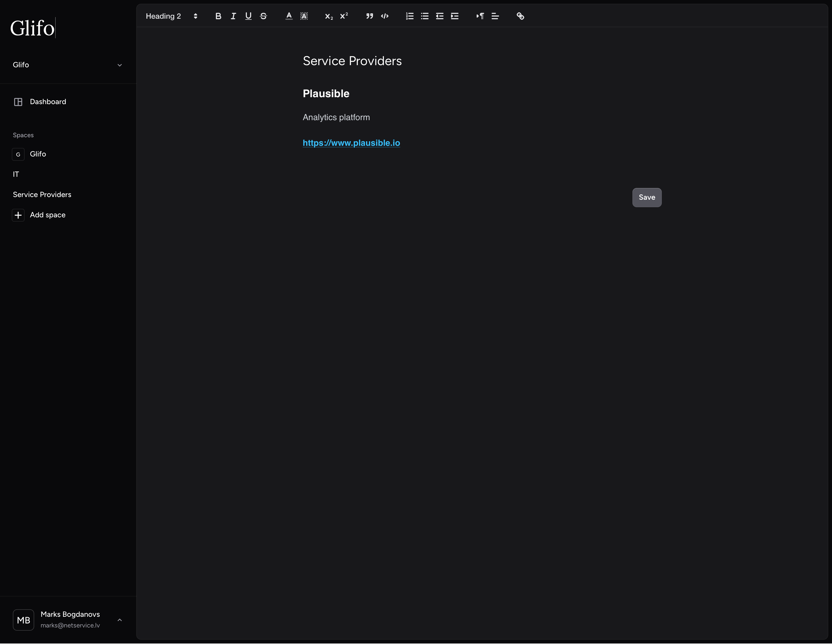This screenshot has height=644, width=832.
Task: Click the plus icon beside Add space
Action: [18, 215]
